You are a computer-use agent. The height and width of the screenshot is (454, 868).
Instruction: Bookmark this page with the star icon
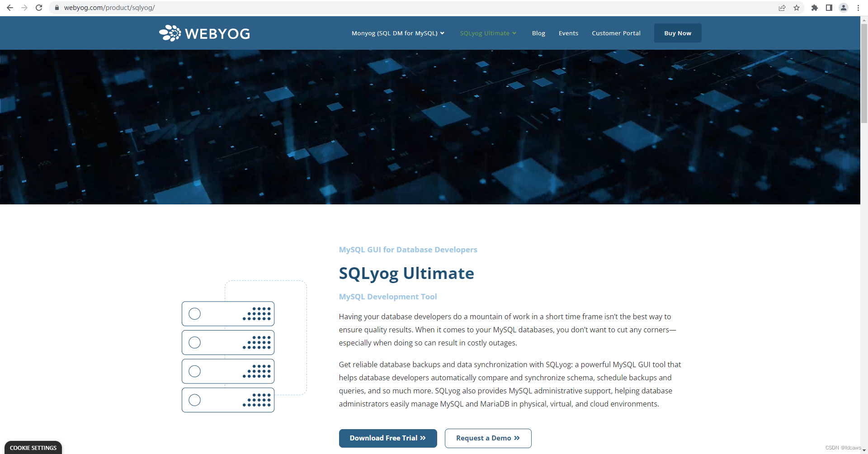coord(797,8)
